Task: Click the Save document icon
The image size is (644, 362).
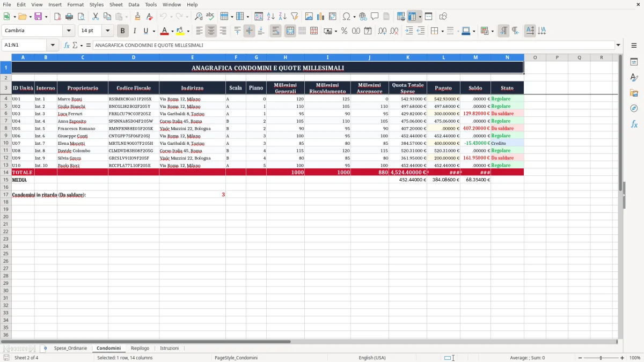Action: coord(38,17)
